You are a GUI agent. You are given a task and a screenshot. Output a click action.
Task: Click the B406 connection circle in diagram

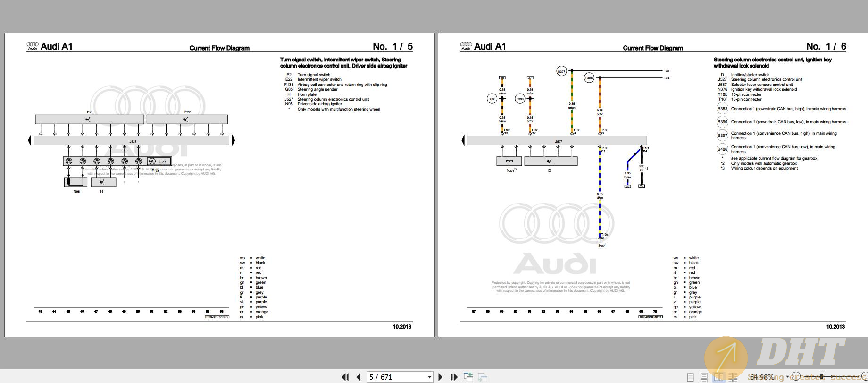point(589,78)
